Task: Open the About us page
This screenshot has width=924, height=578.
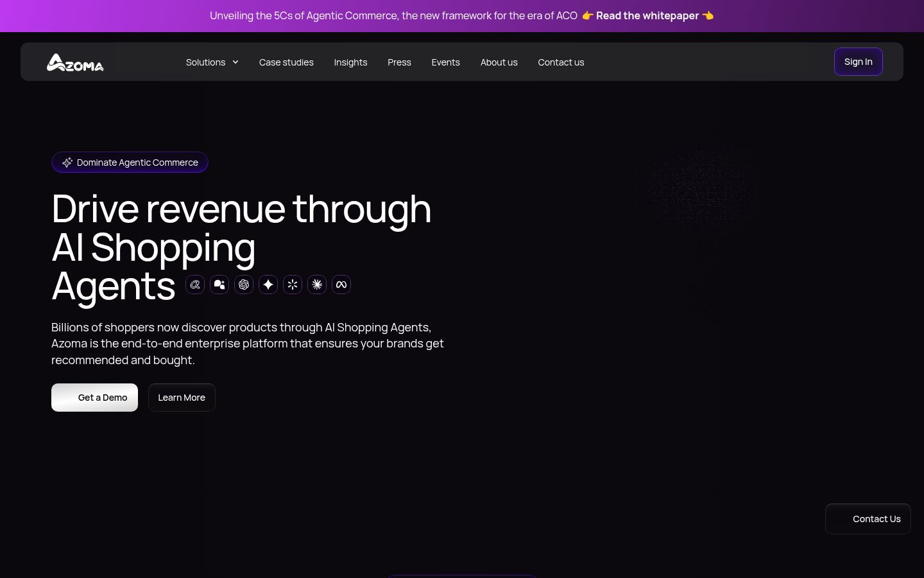Action: point(499,62)
